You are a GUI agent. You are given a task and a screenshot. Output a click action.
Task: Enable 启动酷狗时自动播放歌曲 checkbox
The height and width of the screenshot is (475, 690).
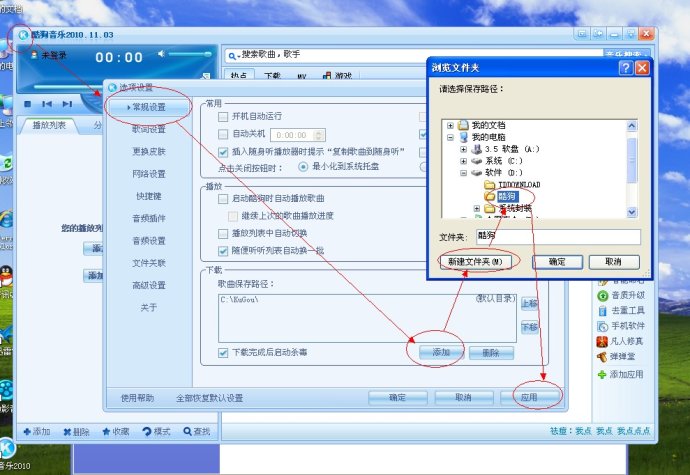(223, 199)
